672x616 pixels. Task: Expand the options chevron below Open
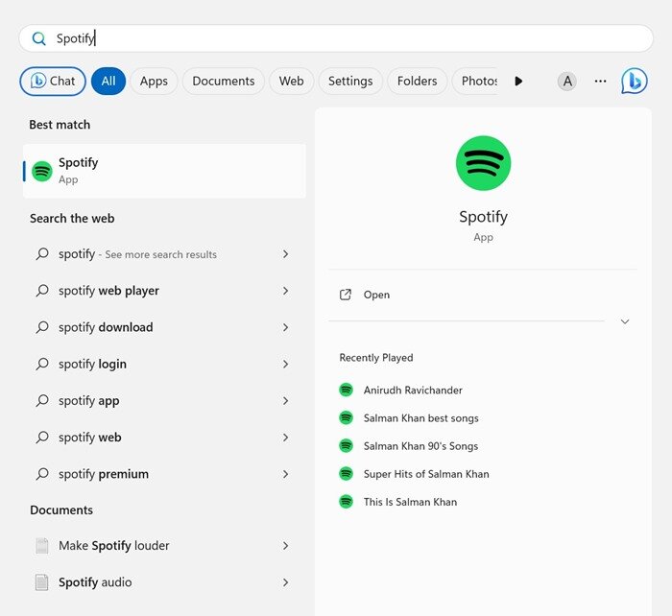click(625, 321)
